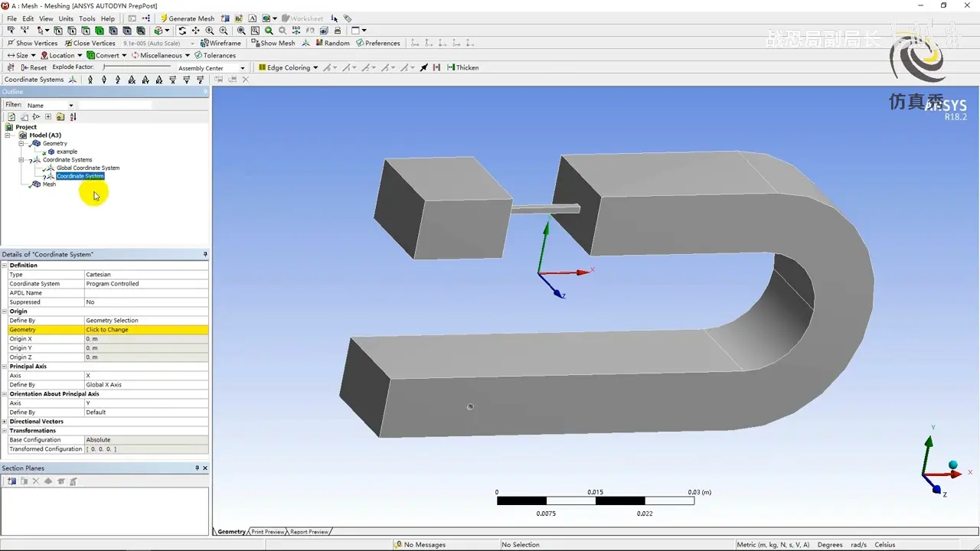The width and height of the screenshot is (980, 551).
Task: Toggle Close Vertices option
Action: [90, 43]
